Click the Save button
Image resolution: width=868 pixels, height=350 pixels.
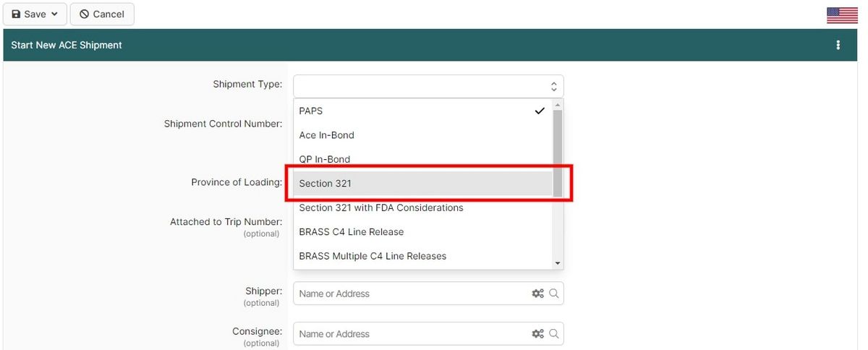click(x=35, y=14)
